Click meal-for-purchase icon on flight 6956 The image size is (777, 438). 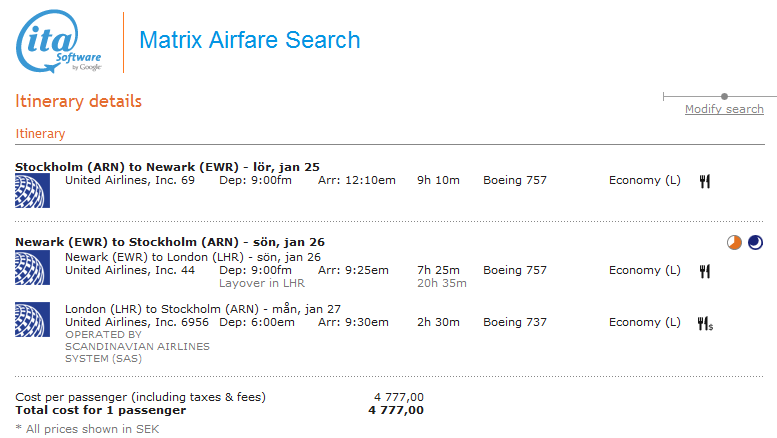tap(705, 324)
